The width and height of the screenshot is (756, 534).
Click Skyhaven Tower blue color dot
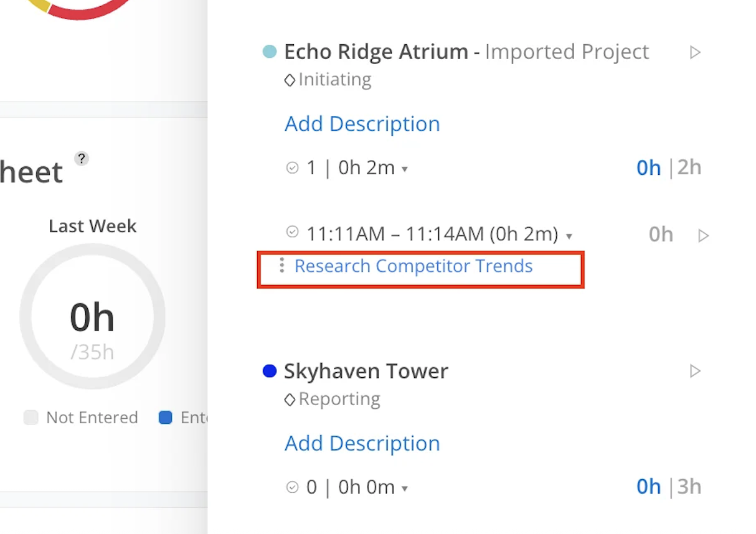point(270,372)
